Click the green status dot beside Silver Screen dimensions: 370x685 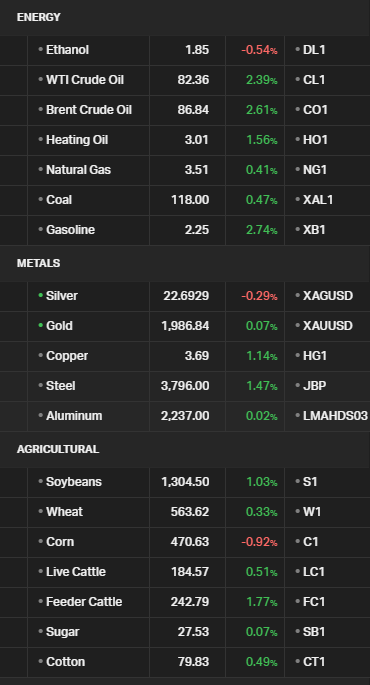[41, 296]
